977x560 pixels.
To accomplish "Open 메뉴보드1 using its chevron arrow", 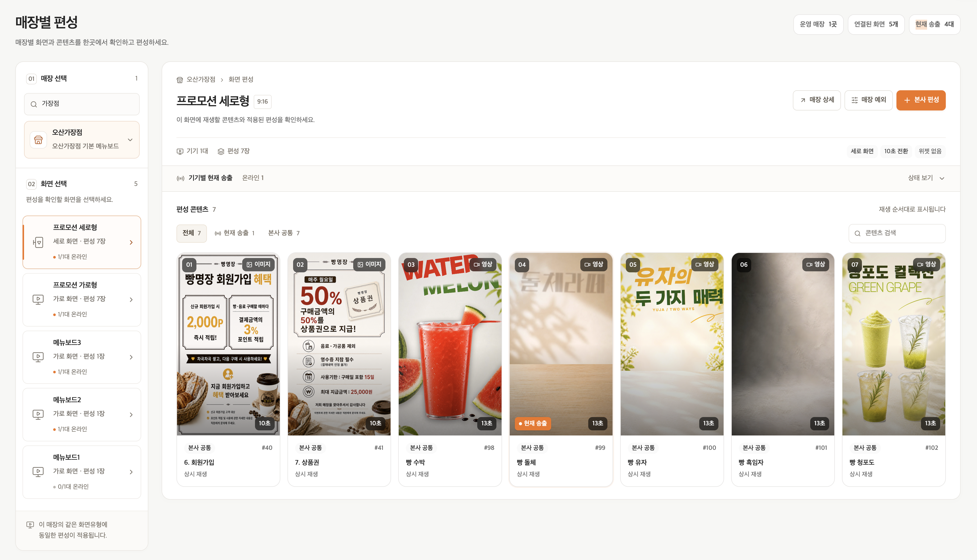I will click(x=131, y=472).
